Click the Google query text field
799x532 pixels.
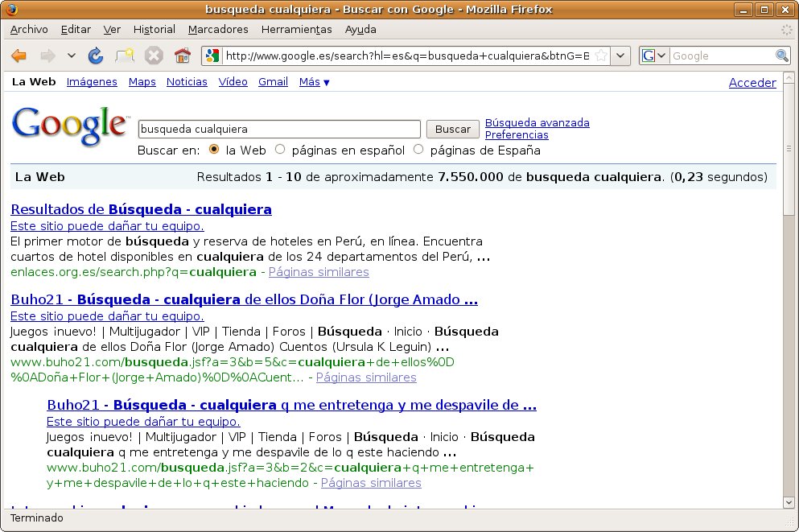pyautogui.click(x=279, y=129)
